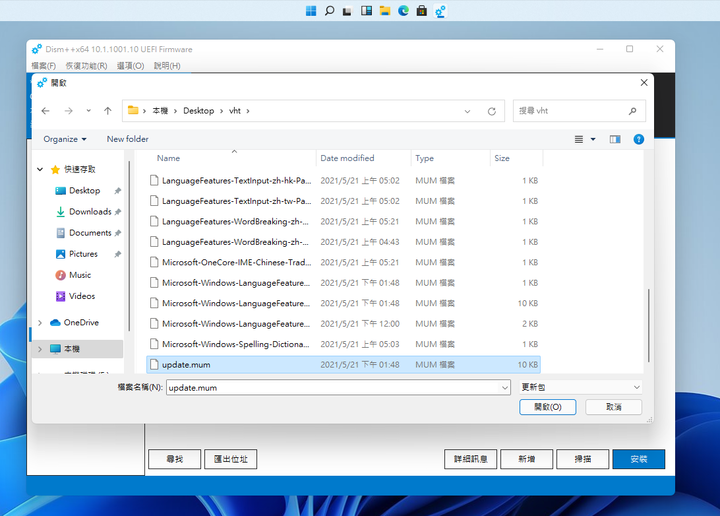
Task: Go up one folder level
Action: pos(107,111)
